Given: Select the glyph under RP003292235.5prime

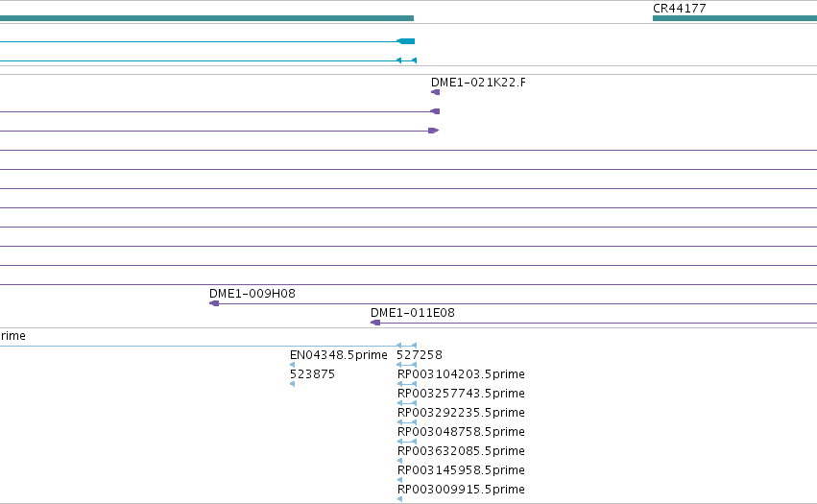Looking at the screenshot, I should click(x=407, y=422).
